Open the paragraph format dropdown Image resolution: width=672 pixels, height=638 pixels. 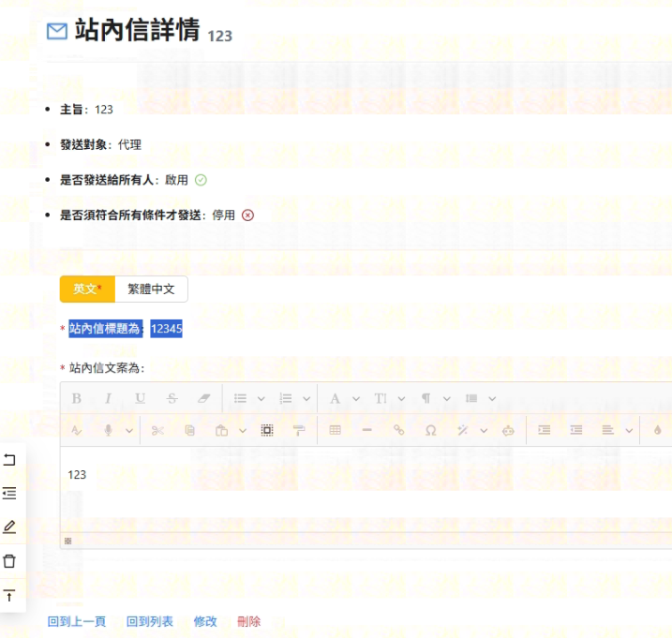point(435,398)
